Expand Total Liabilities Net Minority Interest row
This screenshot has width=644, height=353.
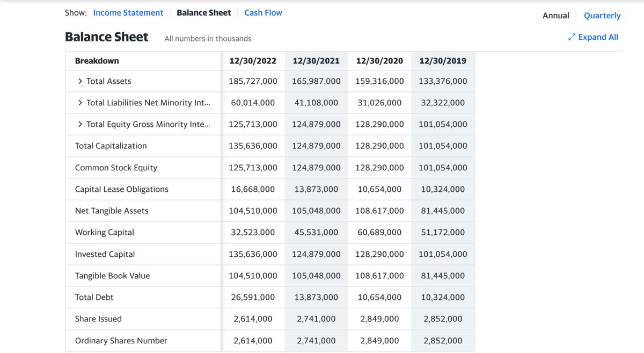point(80,103)
